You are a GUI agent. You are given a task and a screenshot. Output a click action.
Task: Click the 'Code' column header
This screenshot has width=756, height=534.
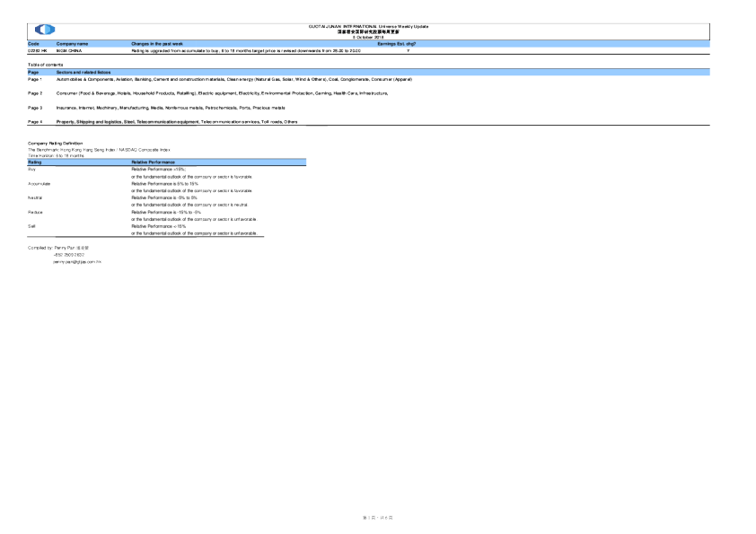(x=34, y=43)
